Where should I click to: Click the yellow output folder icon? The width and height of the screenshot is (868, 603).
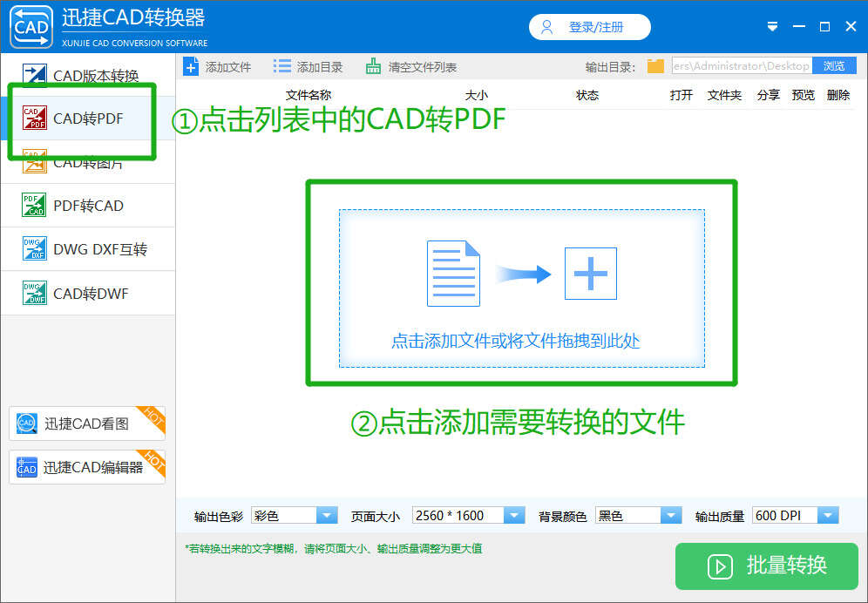pos(655,66)
